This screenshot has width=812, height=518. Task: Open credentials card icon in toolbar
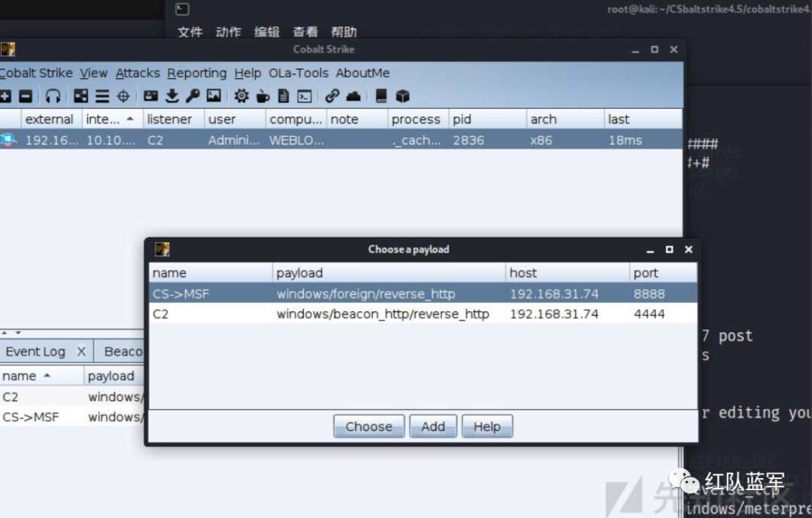[150, 95]
